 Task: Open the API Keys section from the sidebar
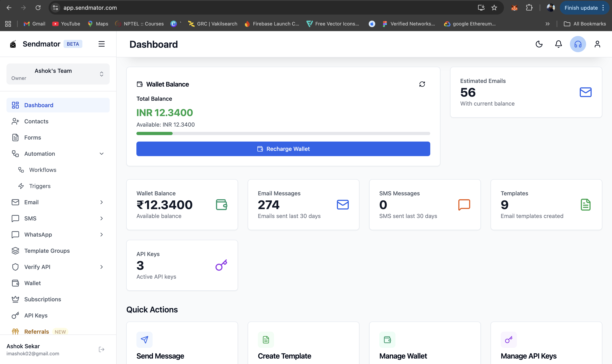pyautogui.click(x=36, y=315)
